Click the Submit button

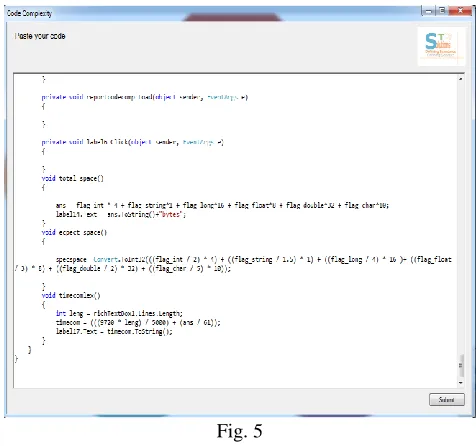point(446,399)
